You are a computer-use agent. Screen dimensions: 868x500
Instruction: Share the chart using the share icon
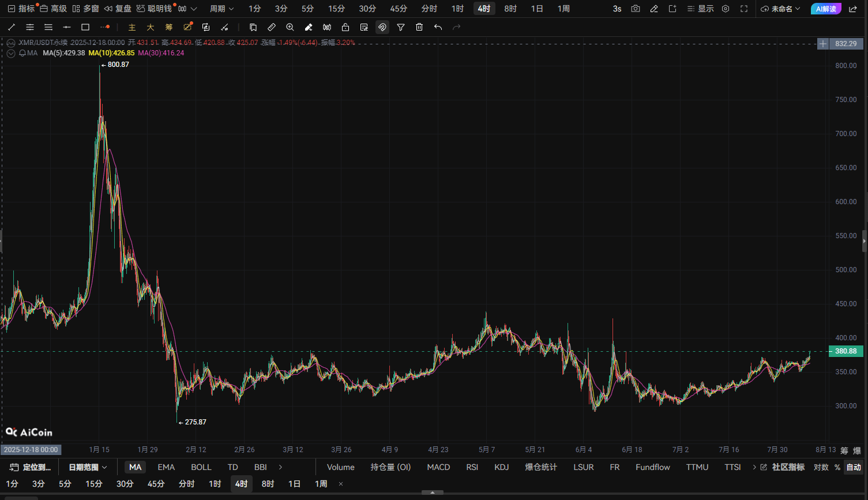(x=853, y=9)
